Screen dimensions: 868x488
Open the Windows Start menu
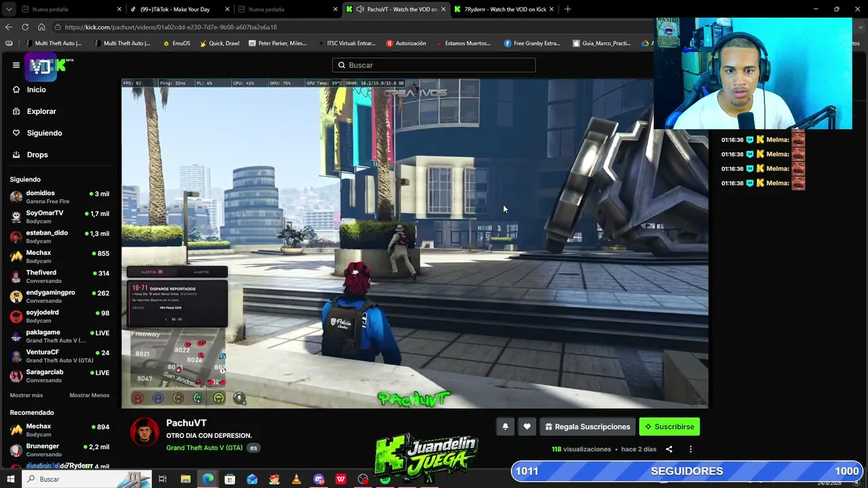[x=11, y=479]
